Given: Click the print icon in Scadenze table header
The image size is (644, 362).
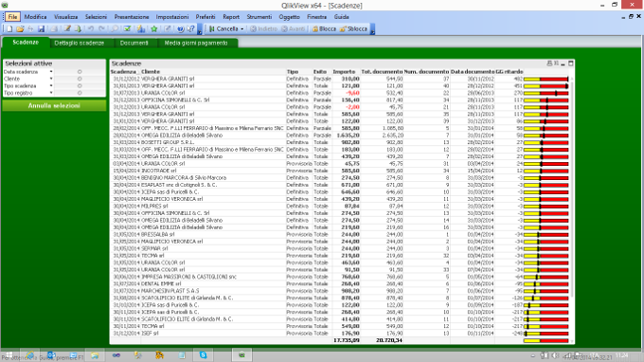Looking at the screenshot, I should tap(549, 63).
